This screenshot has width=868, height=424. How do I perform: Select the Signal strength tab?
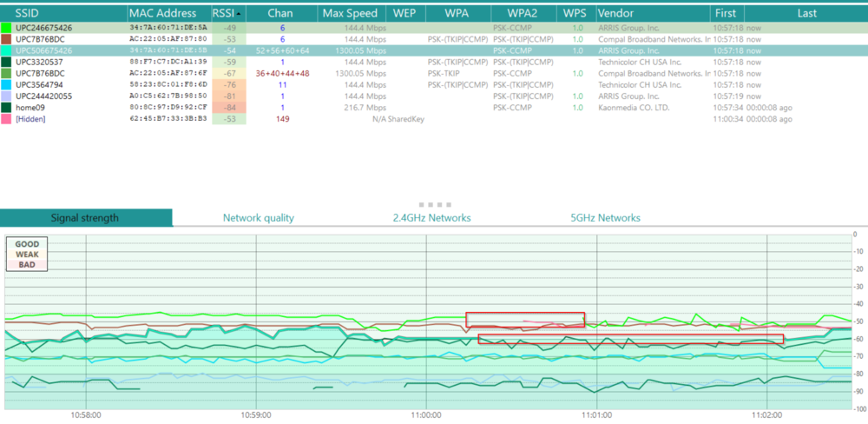[85, 218]
